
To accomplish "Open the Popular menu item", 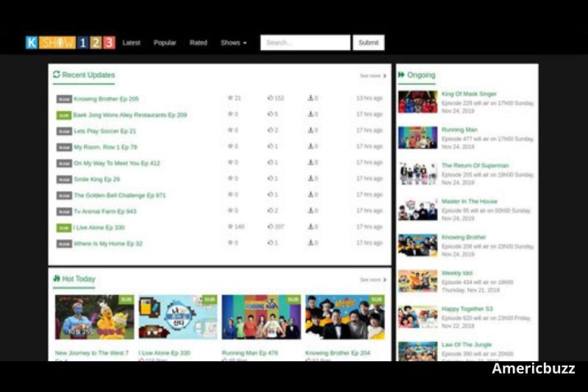I will (x=165, y=43).
